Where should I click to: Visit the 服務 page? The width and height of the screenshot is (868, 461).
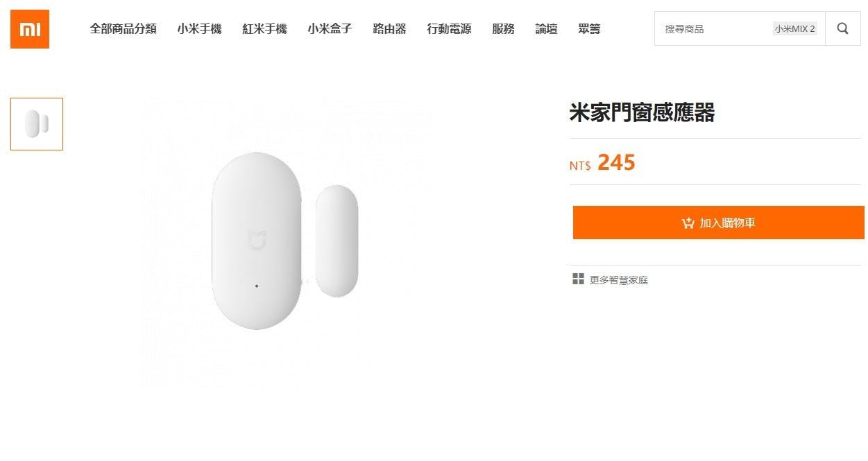point(503,29)
